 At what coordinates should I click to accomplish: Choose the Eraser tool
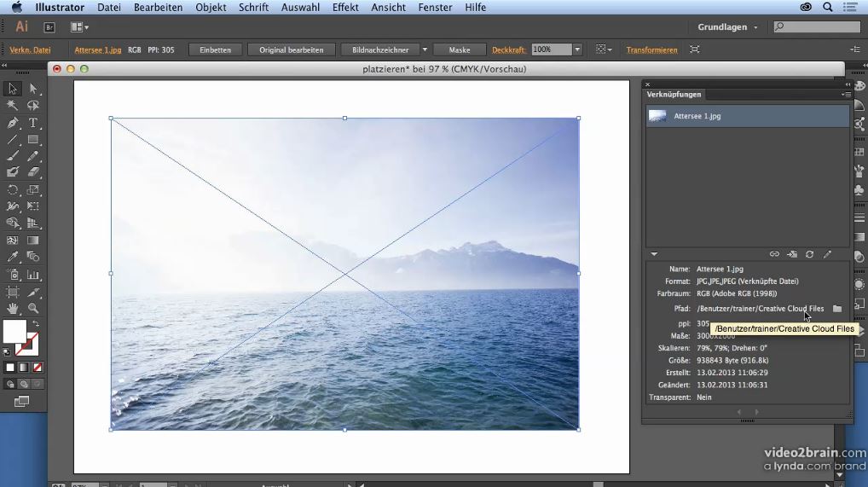(x=33, y=172)
